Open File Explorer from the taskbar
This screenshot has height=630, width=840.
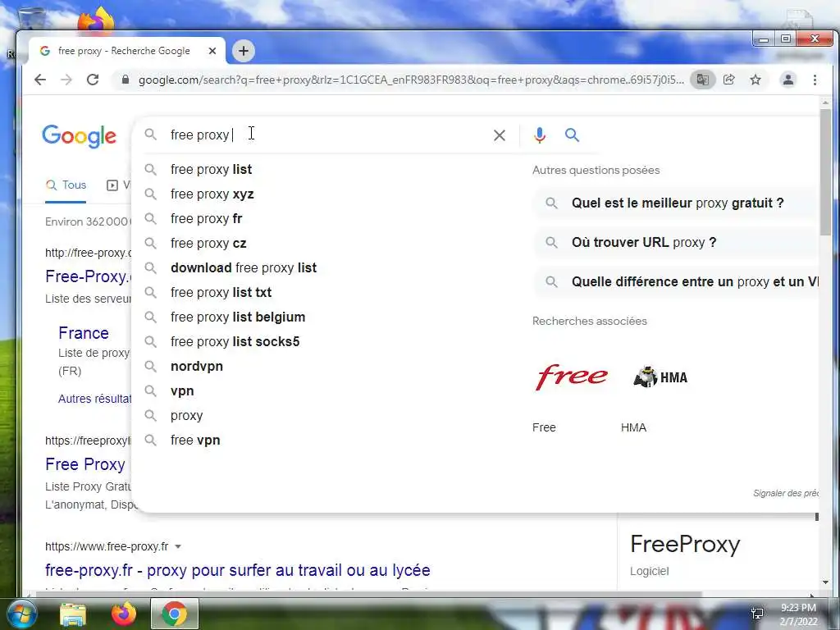pyautogui.click(x=73, y=614)
